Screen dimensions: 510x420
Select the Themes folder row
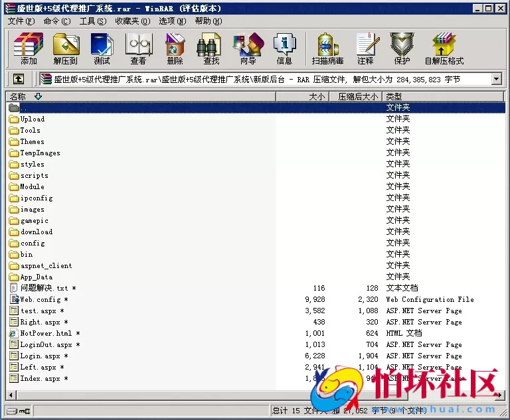256,141
